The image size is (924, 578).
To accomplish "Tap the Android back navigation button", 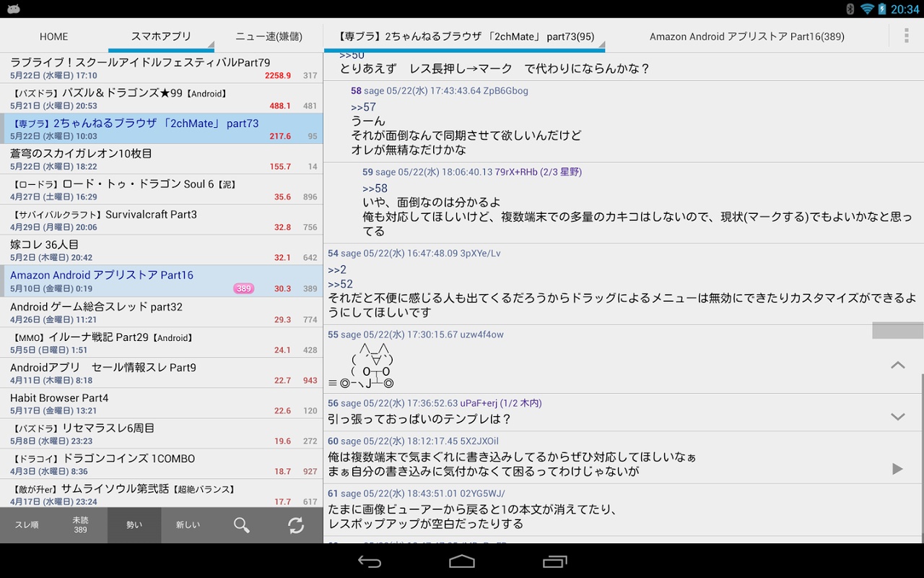I will point(370,561).
